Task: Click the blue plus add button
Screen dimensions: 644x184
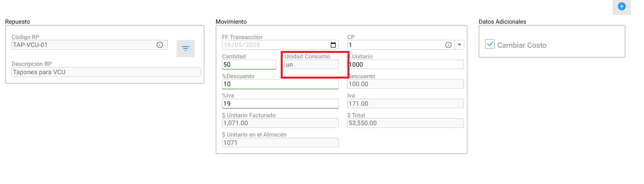Action: (621, 6)
